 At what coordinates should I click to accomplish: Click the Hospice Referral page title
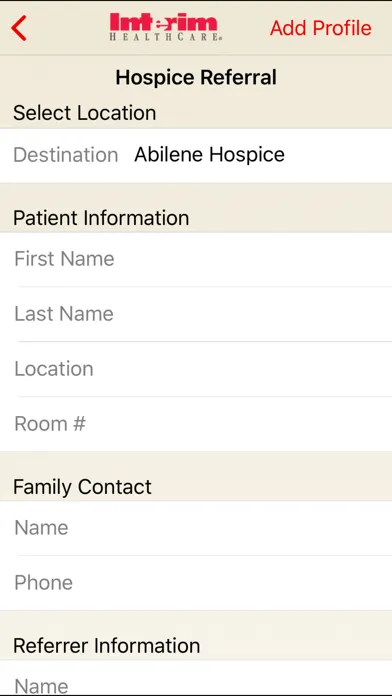196,77
